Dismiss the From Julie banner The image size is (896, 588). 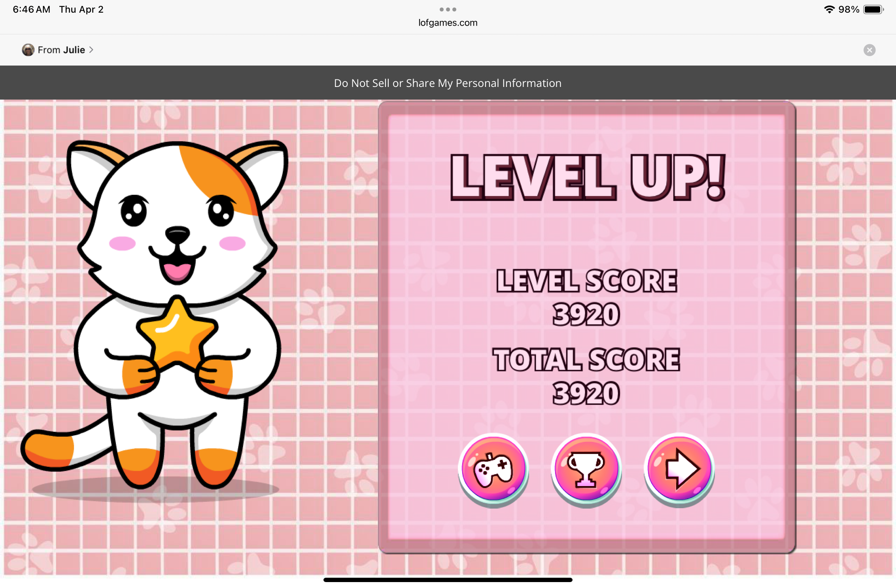tap(869, 50)
